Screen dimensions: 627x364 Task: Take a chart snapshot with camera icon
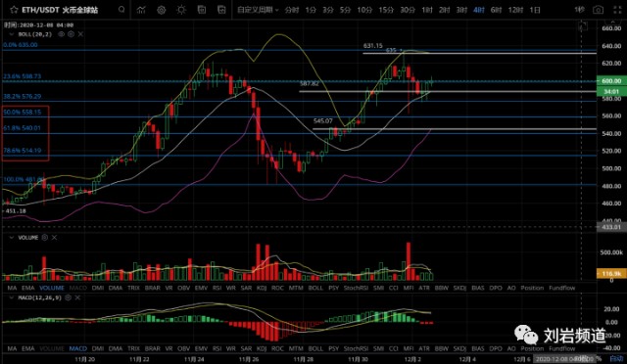pos(598,10)
